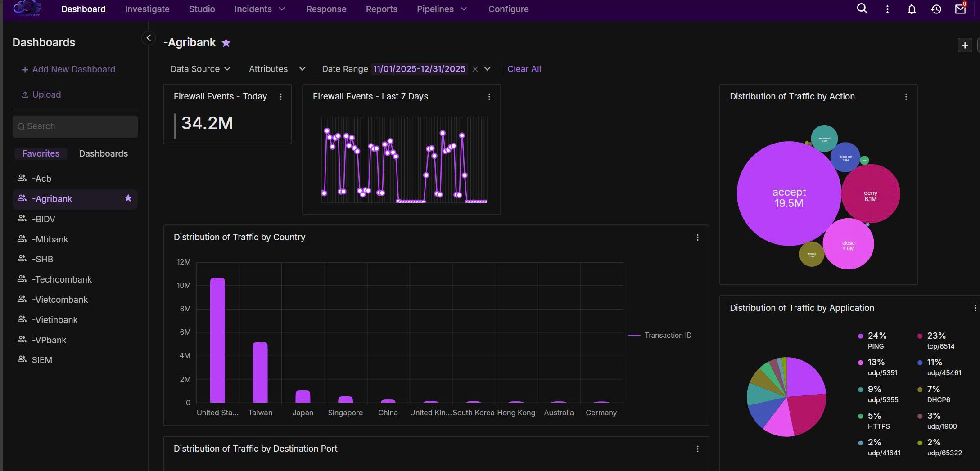Open the inbox envelope icon

coord(960,9)
